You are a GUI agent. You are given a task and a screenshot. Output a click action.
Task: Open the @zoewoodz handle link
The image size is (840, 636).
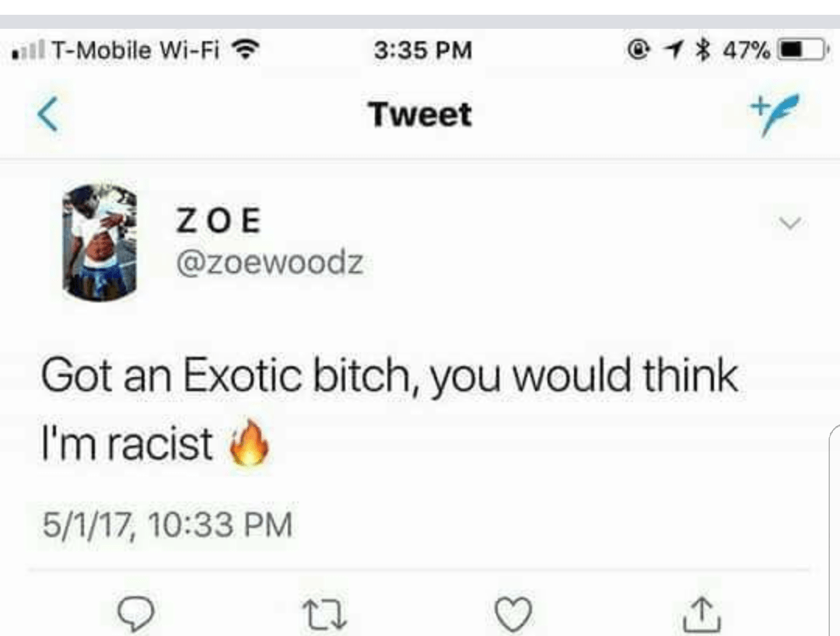pyautogui.click(x=270, y=263)
